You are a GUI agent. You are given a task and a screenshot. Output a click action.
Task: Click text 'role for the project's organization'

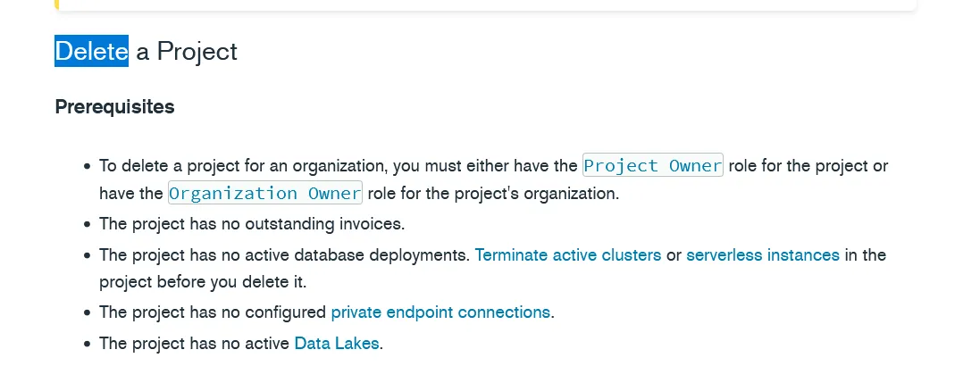point(492,193)
